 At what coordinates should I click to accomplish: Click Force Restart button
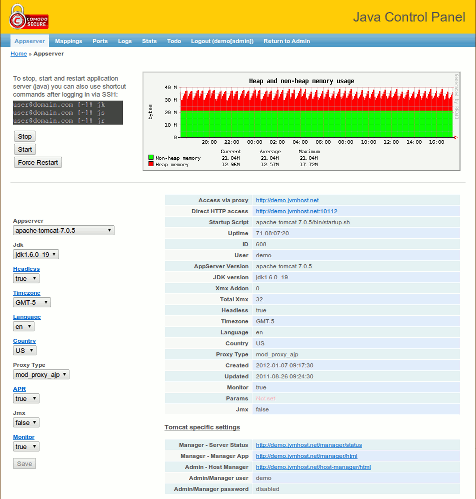pyautogui.click(x=38, y=162)
